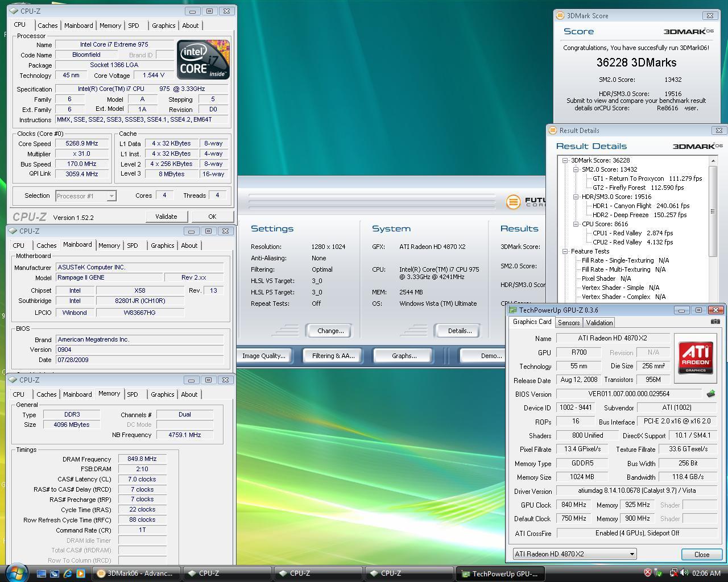
Task: Select GT1 - Return To Proxycon result row
Action: [647, 178]
